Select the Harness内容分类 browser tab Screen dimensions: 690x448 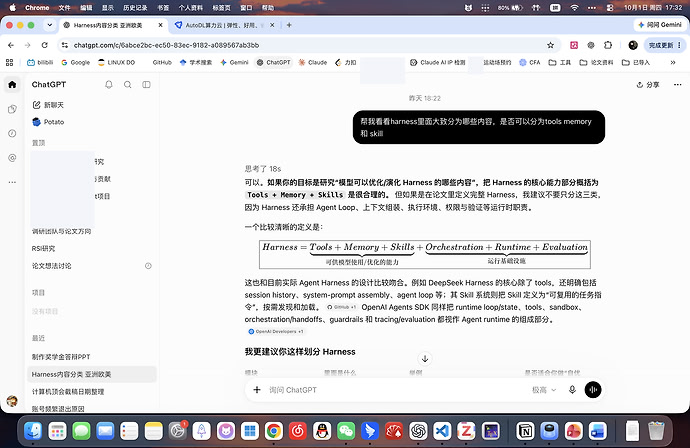pos(114,25)
